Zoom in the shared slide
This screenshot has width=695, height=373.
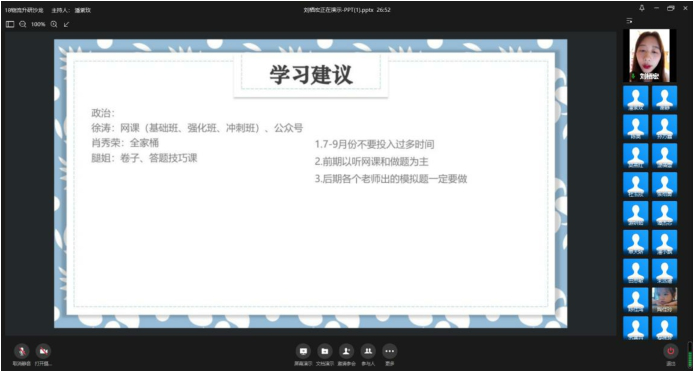click(54, 24)
